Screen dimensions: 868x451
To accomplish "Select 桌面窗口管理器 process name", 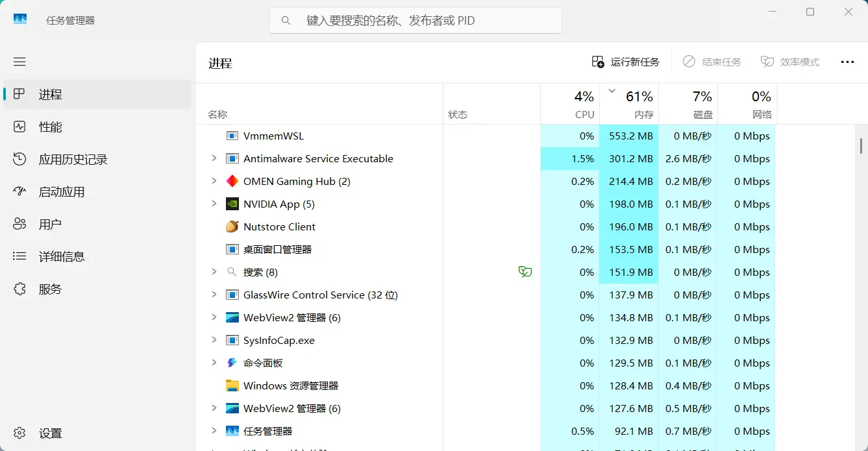I will point(277,249).
